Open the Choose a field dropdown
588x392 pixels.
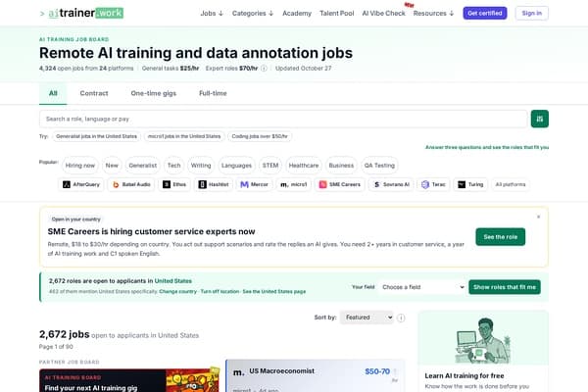coord(421,287)
